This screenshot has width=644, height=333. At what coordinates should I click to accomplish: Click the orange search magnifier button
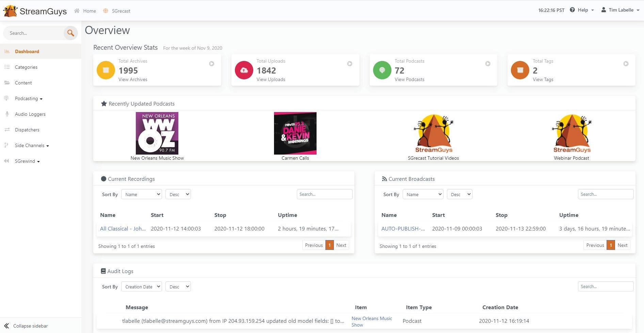click(x=71, y=33)
